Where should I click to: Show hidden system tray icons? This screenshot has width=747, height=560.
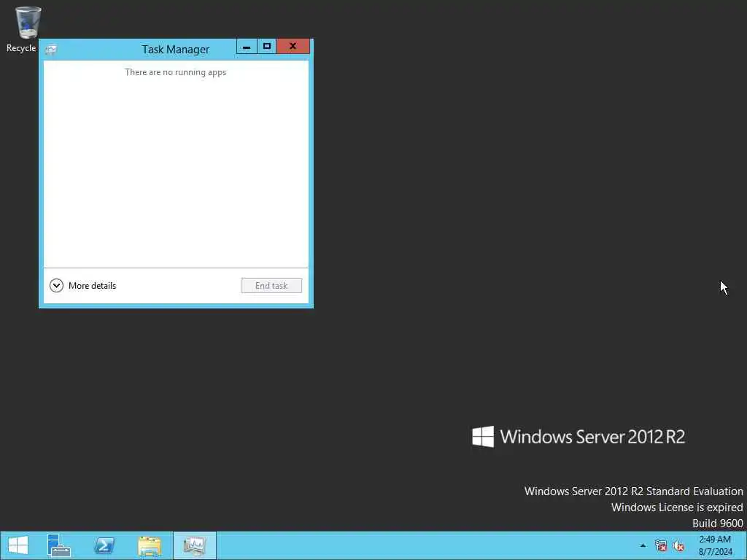(x=643, y=545)
